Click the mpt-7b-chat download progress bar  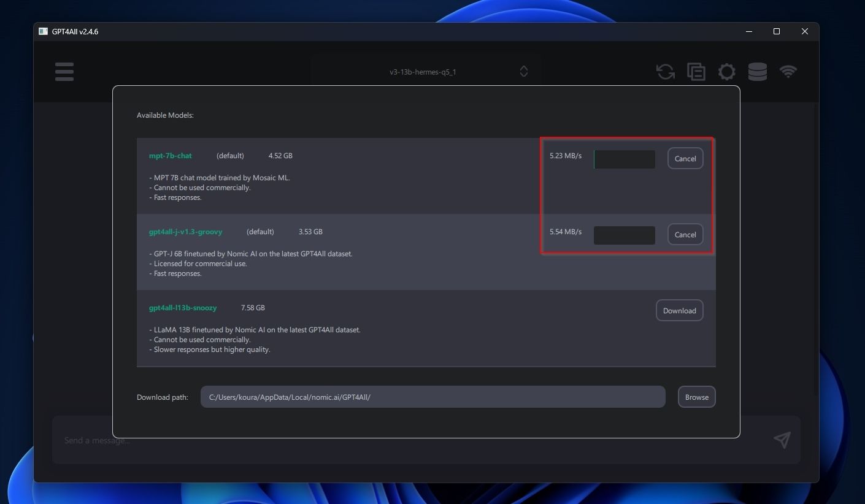pos(625,159)
